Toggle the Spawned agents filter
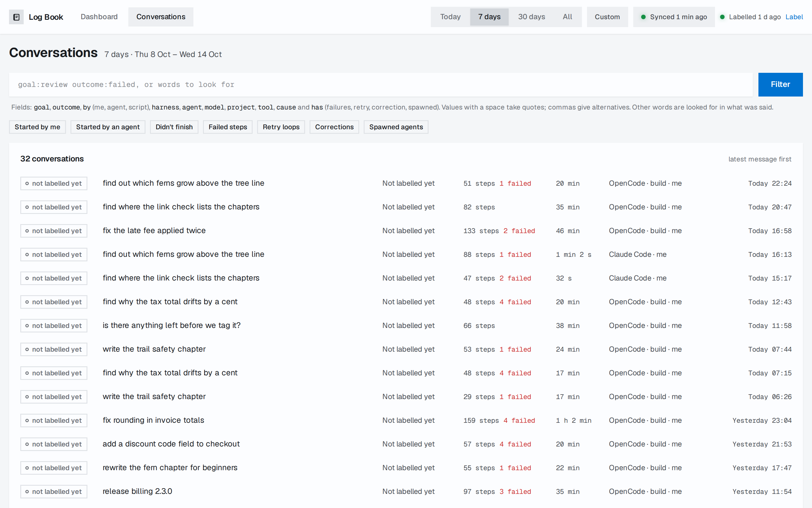The height and width of the screenshot is (508, 812). pyautogui.click(x=396, y=127)
